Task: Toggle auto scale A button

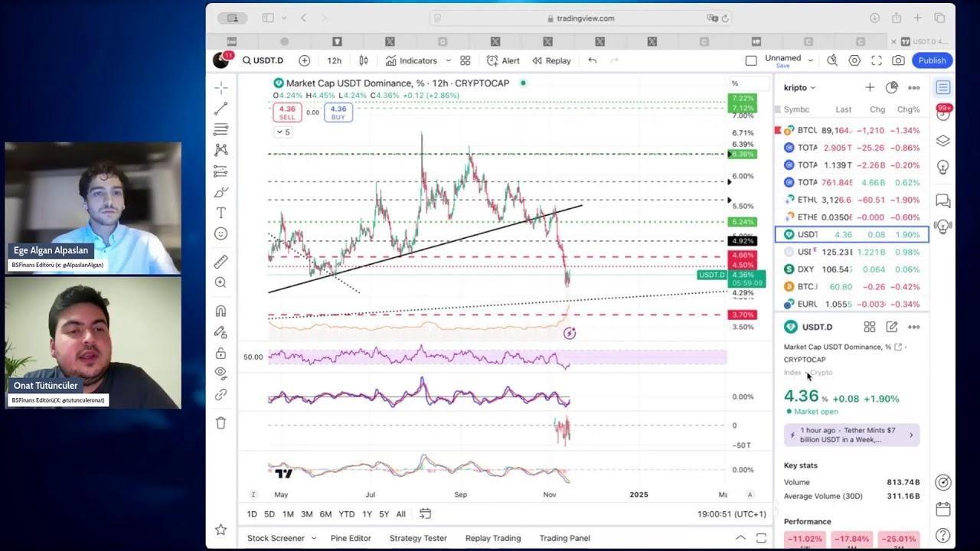Action: point(750,494)
